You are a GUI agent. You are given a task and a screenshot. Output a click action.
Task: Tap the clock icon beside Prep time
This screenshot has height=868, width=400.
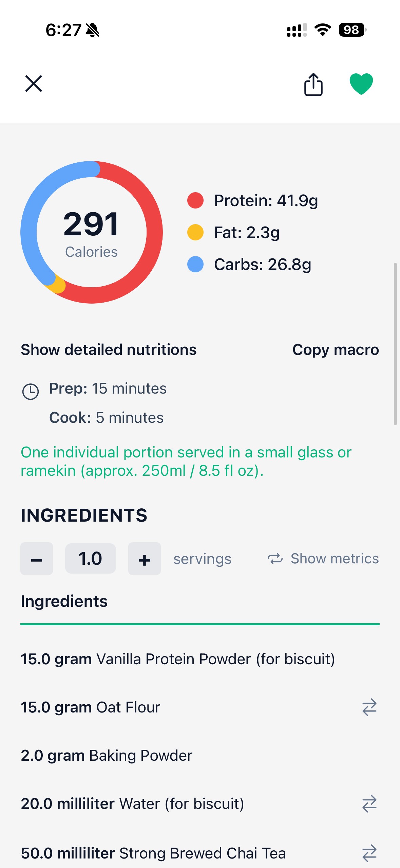pyautogui.click(x=31, y=392)
